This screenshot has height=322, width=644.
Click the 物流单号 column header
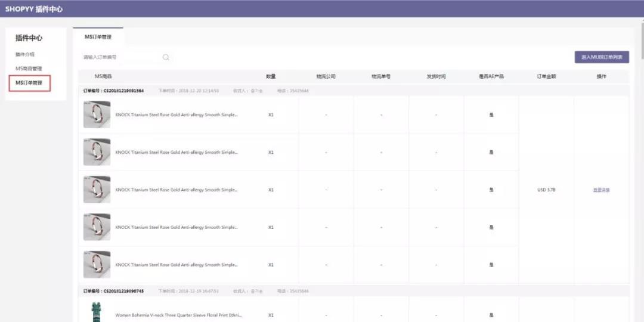click(x=380, y=76)
